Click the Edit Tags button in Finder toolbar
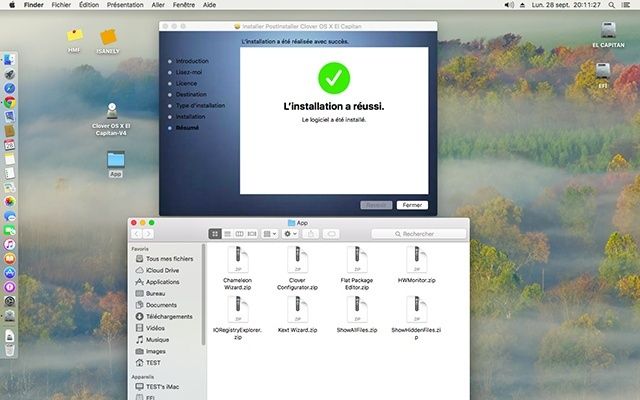Viewport: 640px width, 400px height. [x=331, y=234]
